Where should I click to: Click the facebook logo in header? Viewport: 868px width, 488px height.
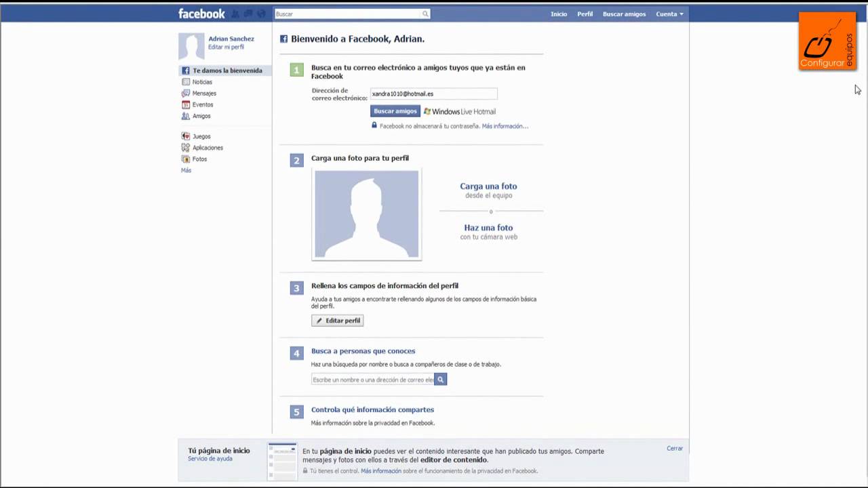pos(201,14)
